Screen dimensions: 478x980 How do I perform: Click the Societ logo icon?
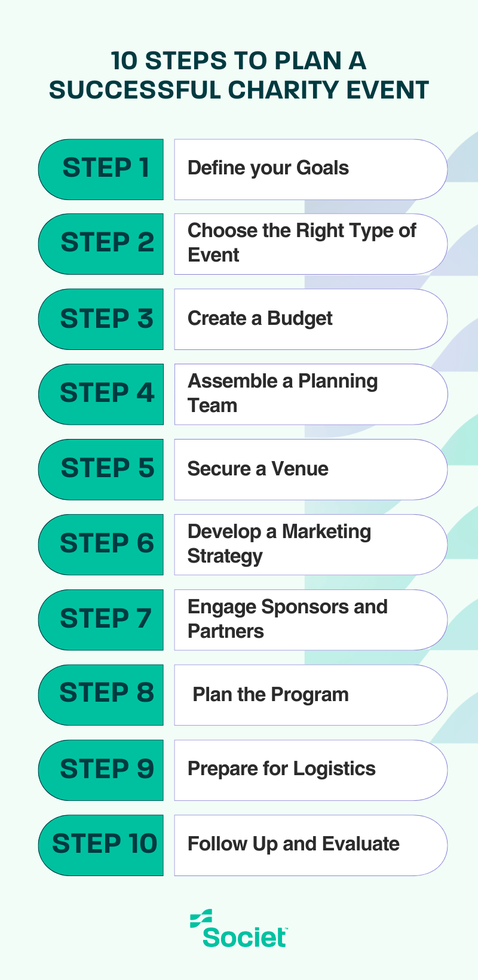201,918
